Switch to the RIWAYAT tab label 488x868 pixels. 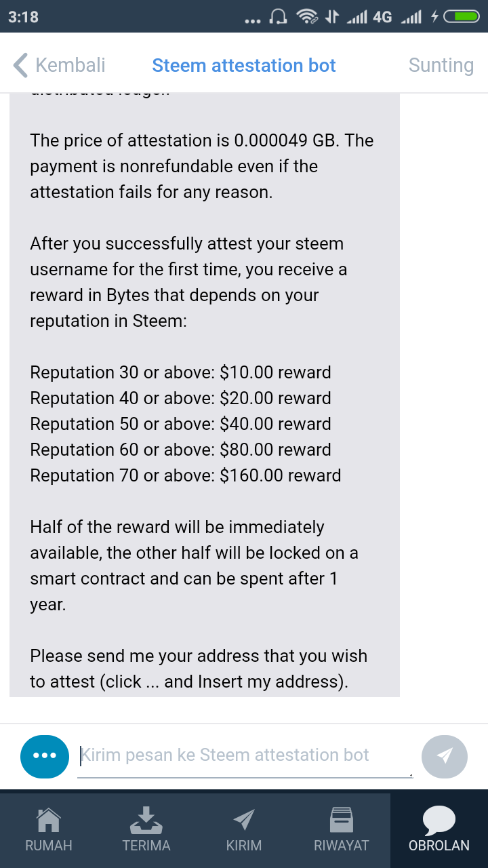(342, 846)
